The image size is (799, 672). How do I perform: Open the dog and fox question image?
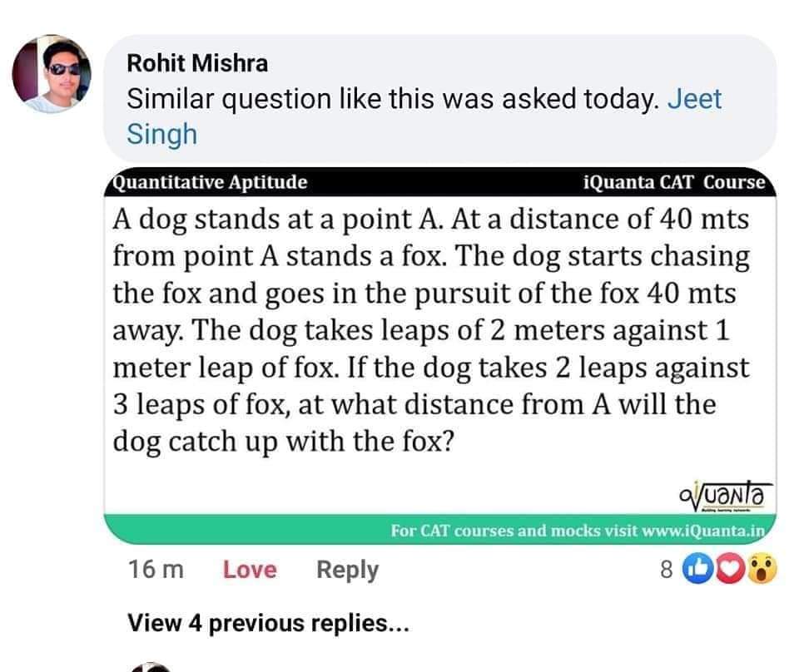pos(440,355)
